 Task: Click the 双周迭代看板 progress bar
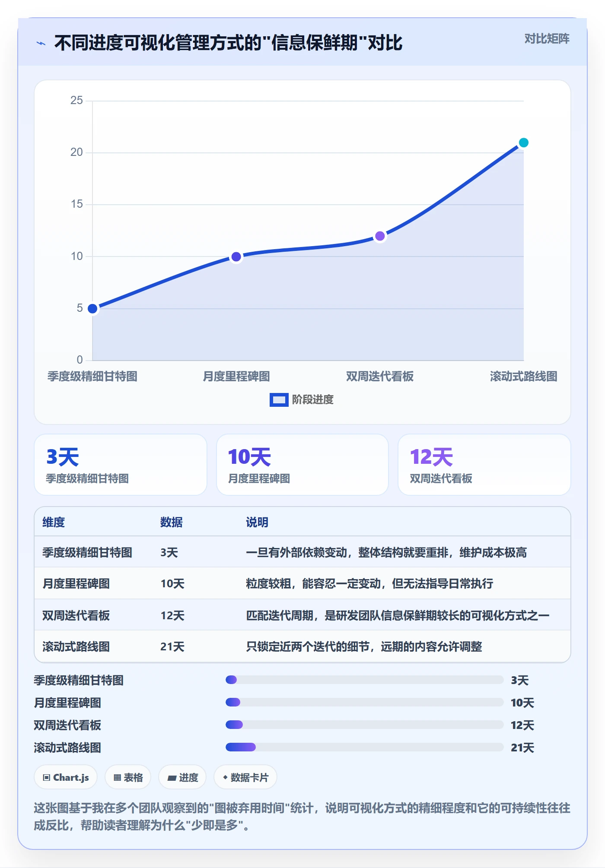[364, 725]
